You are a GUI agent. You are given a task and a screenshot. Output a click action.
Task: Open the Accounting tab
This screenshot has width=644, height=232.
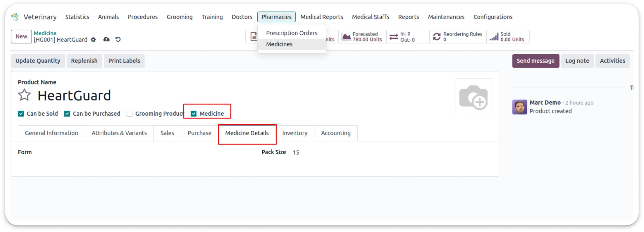tap(336, 133)
